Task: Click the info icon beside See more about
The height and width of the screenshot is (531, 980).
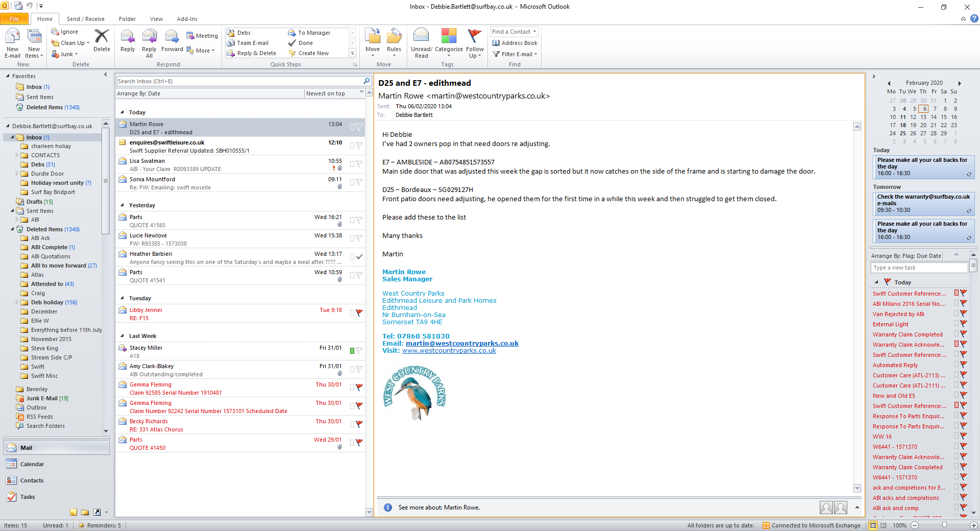Action: pyautogui.click(x=388, y=508)
